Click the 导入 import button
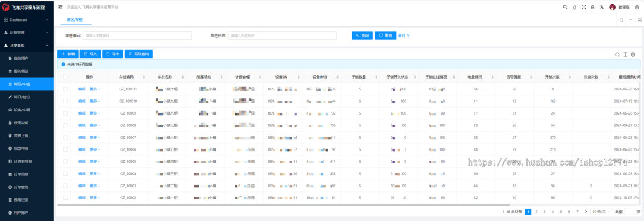 (90, 54)
